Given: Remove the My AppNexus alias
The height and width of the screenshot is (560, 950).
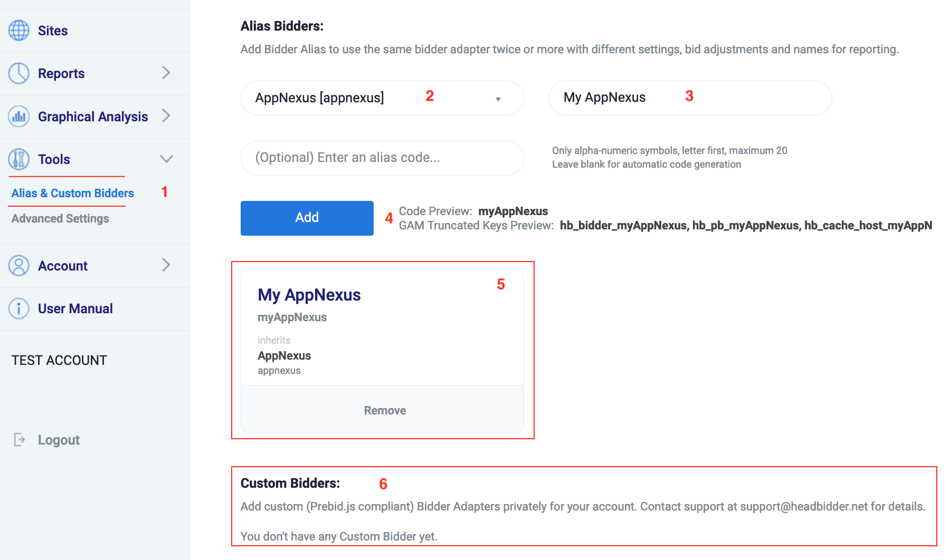Looking at the screenshot, I should click(384, 410).
